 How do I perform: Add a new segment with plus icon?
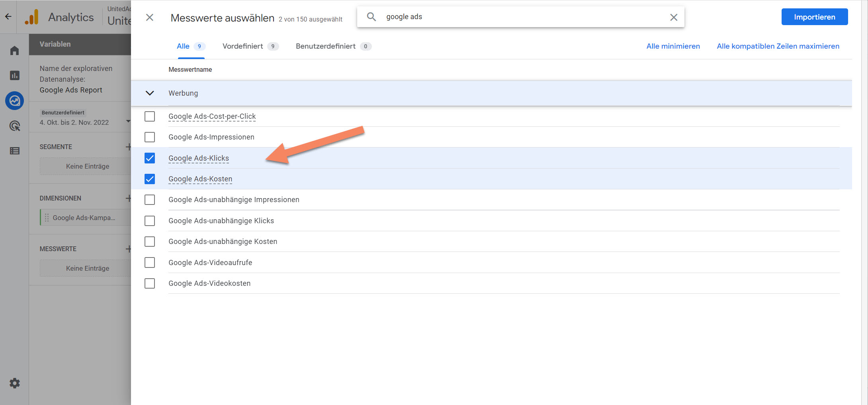(x=128, y=147)
